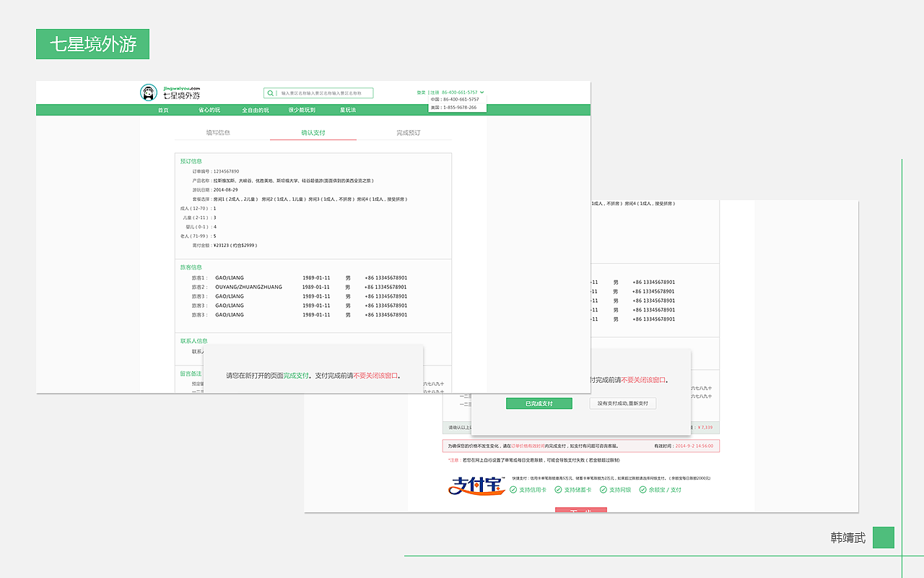The height and width of the screenshot is (578, 924).
Task: Click the 七星境外游 green title label
Action: coord(92,44)
